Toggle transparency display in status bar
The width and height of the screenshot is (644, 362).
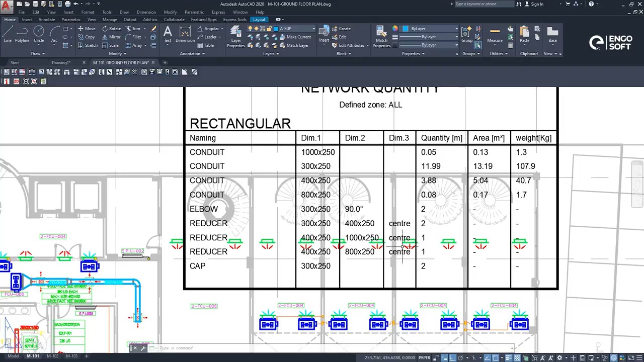(517, 357)
